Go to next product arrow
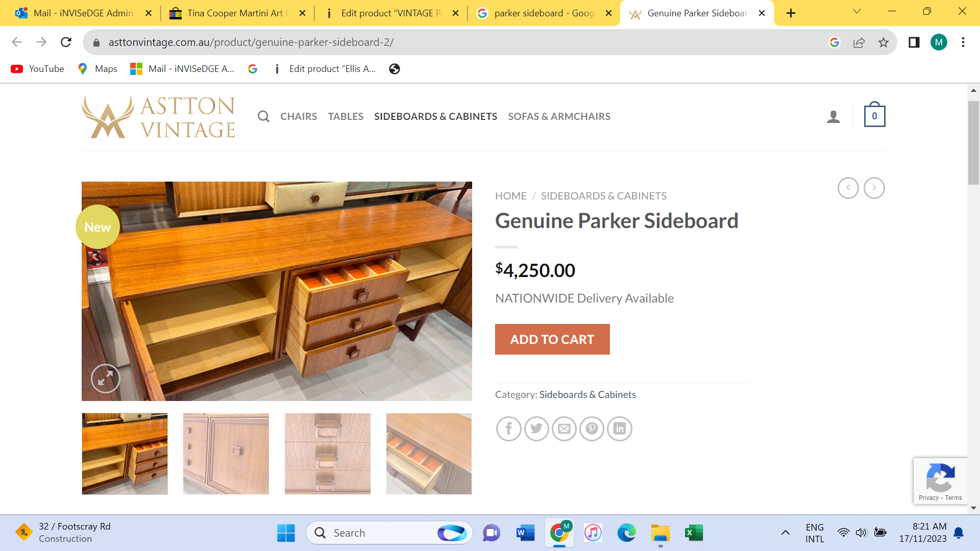Image resolution: width=980 pixels, height=551 pixels. coord(874,188)
